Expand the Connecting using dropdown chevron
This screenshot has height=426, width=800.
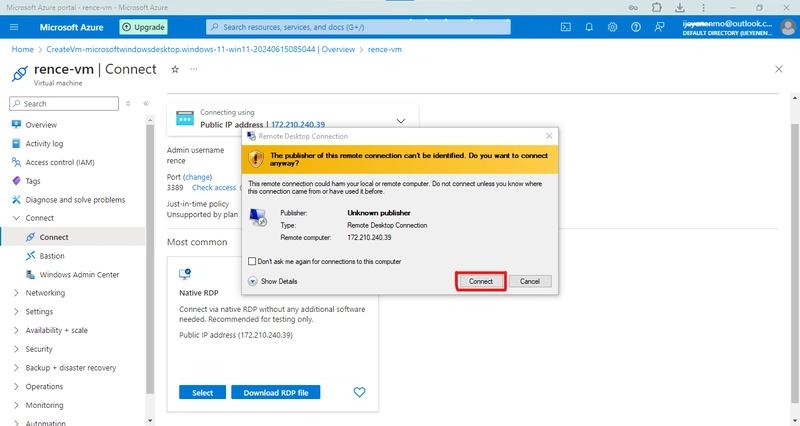pos(401,121)
